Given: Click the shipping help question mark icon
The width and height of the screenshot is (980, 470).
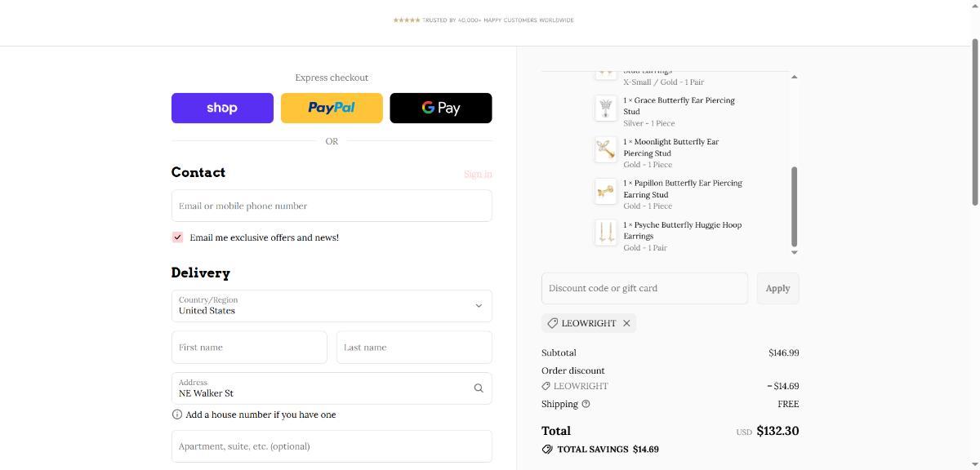Looking at the screenshot, I should pyautogui.click(x=586, y=404).
